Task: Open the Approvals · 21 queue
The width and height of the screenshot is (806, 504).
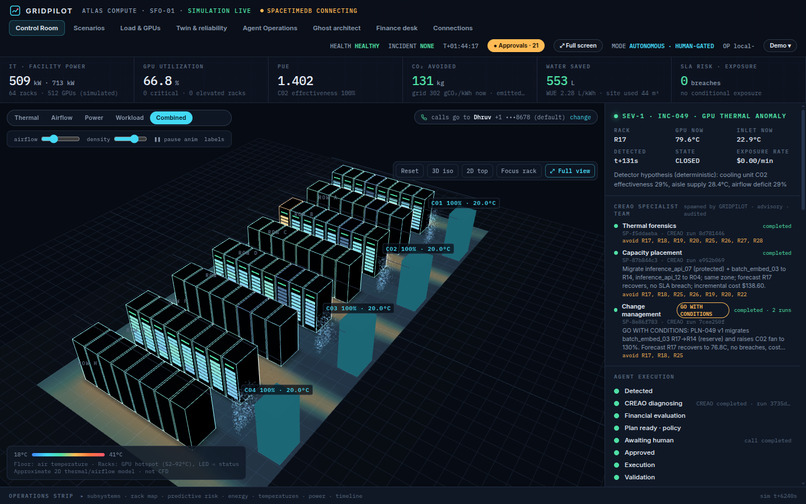Action: pos(516,46)
